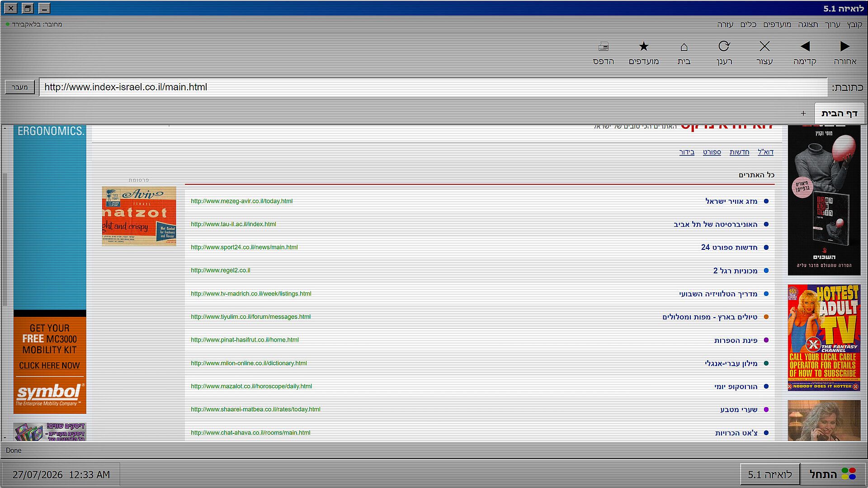Image resolution: width=868 pixels, height=488 pixels.
Task: Click the scrollbar down arrow
Action: 5,438
